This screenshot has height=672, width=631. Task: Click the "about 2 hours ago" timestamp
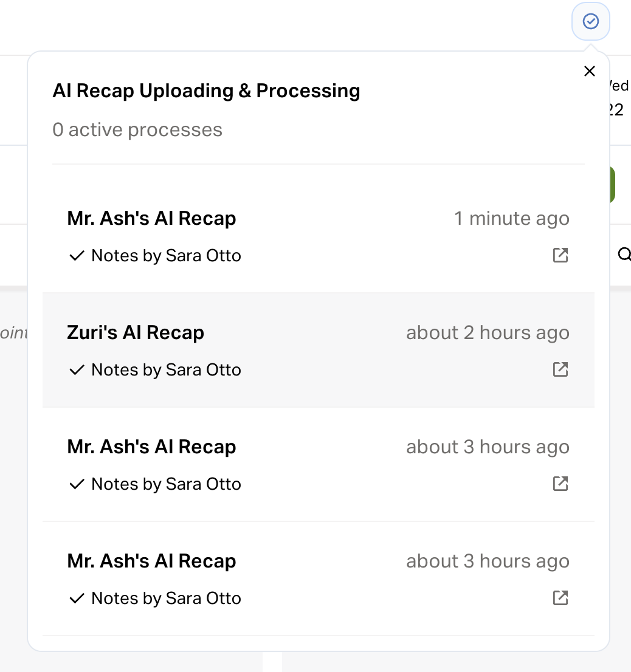(x=488, y=333)
